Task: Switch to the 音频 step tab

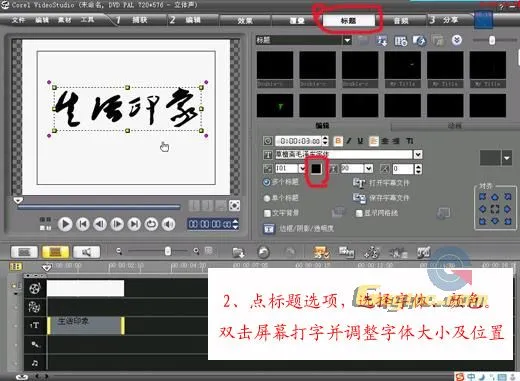Action: point(401,21)
